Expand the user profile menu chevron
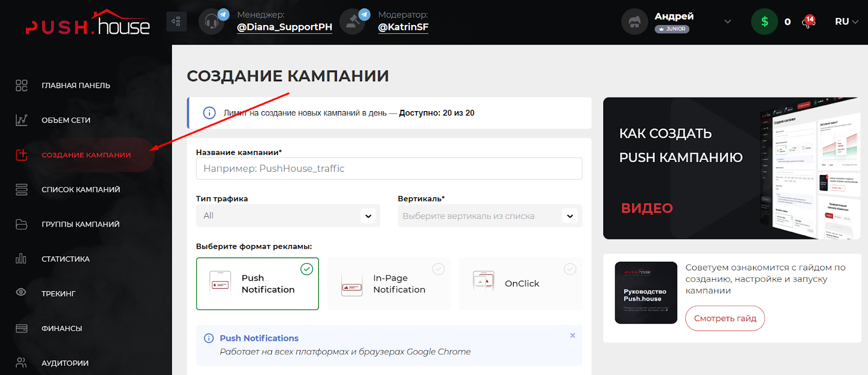This screenshot has width=868, height=375. tap(727, 22)
